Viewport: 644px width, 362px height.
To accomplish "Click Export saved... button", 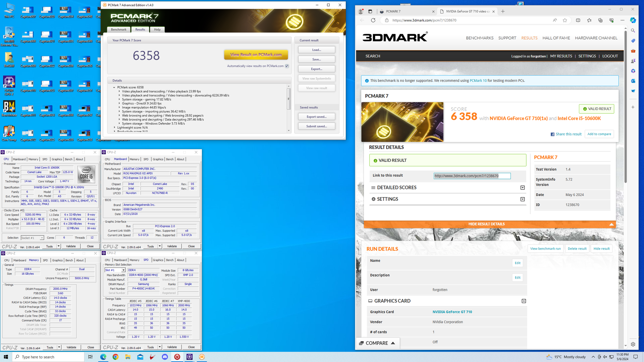I will [x=317, y=117].
